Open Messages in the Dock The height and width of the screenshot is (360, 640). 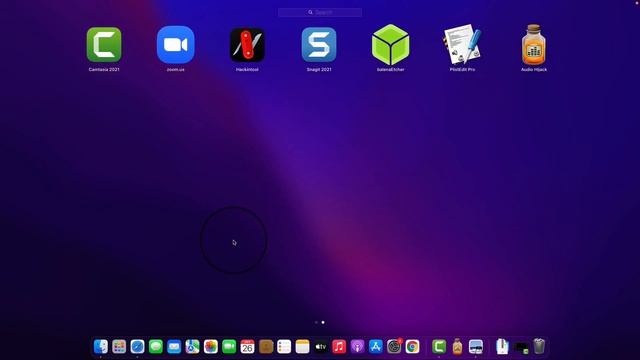[156, 347]
